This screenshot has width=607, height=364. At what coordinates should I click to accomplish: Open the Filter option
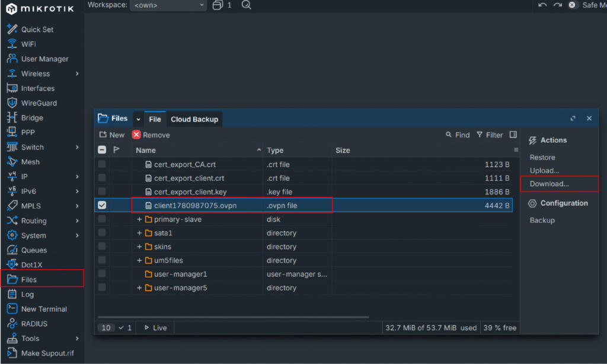click(490, 135)
